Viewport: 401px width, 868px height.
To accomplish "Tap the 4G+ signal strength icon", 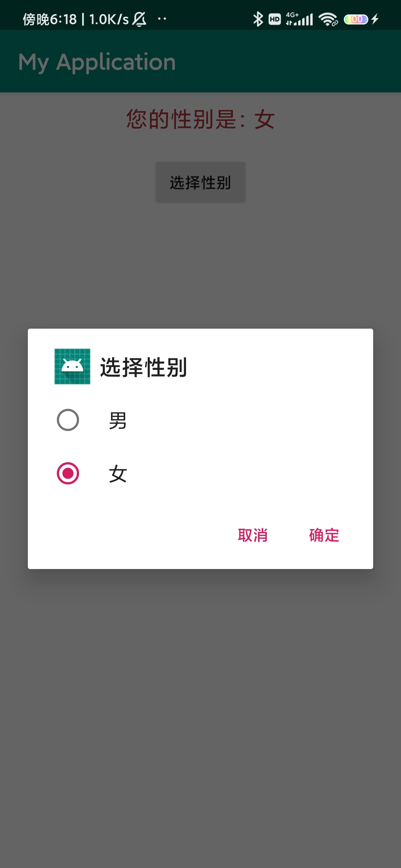I will [x=299, y=19].
